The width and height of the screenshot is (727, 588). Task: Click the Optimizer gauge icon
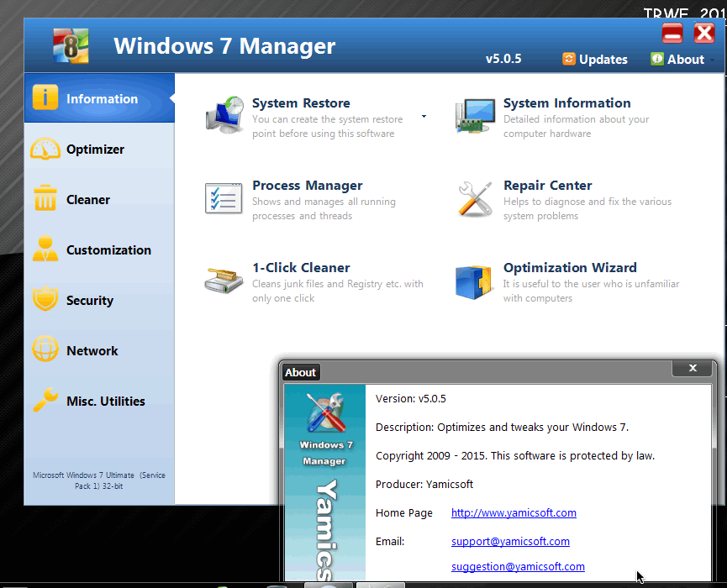[x=45, y=149]
